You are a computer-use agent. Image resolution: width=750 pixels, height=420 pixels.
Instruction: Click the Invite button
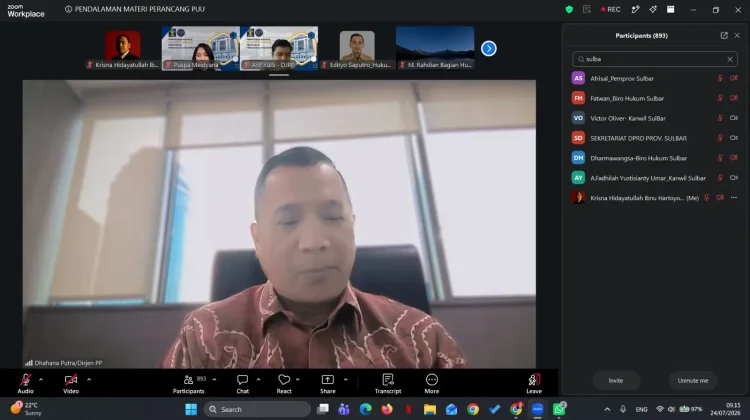pyautogui.click(x=616, y=381)
